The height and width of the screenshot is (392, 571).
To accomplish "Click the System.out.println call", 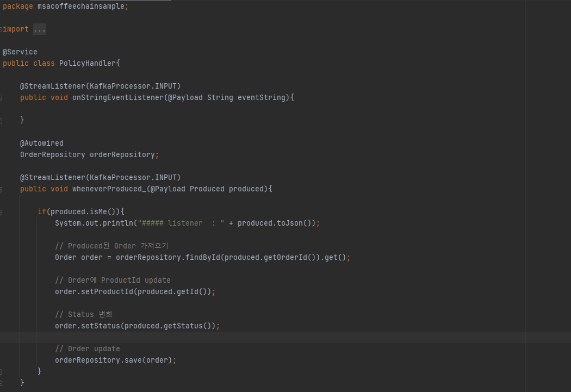I will point(94,223).
